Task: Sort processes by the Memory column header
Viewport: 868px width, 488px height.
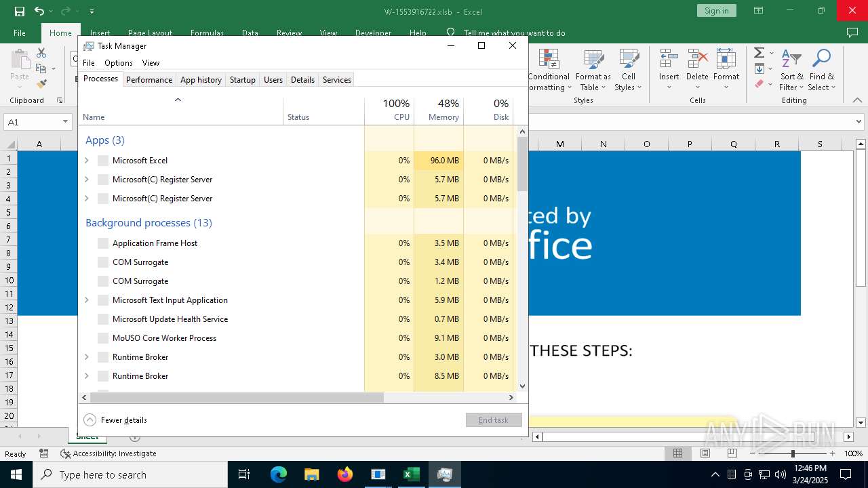Action: coord(439,111)
